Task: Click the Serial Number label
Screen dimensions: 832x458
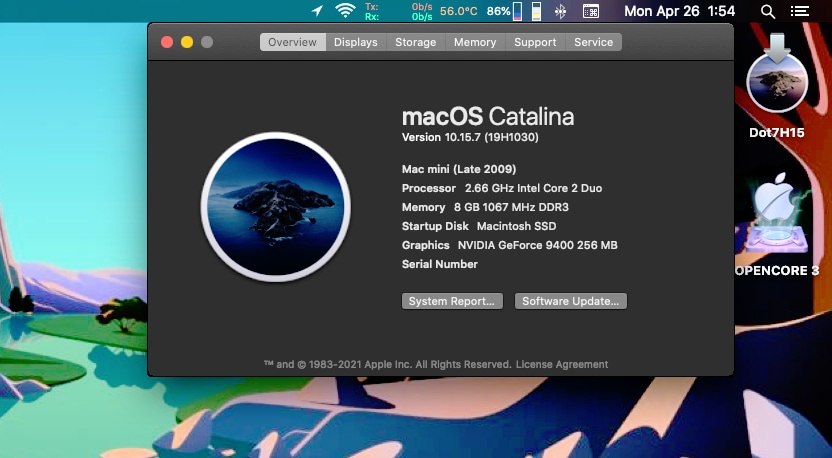Action: tap(440, 264)
